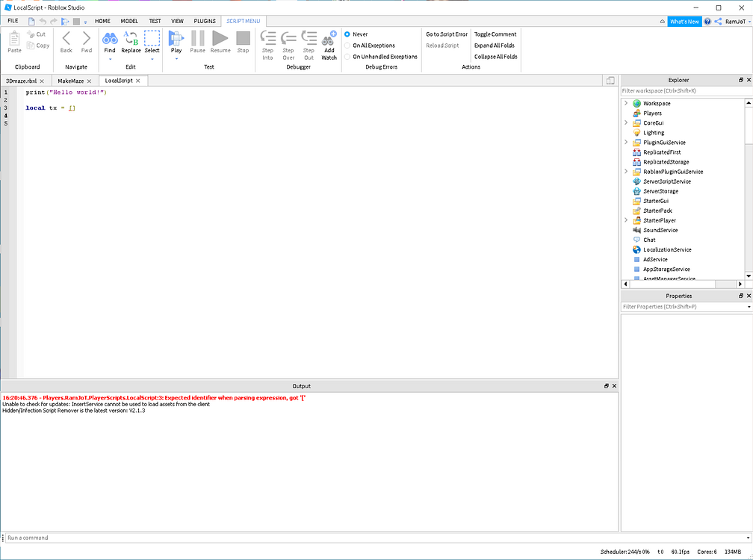The width and height of the screenshot is (753, 560).
Task: Select ServerScriptService in Explorer
Action: coord(667,181)
